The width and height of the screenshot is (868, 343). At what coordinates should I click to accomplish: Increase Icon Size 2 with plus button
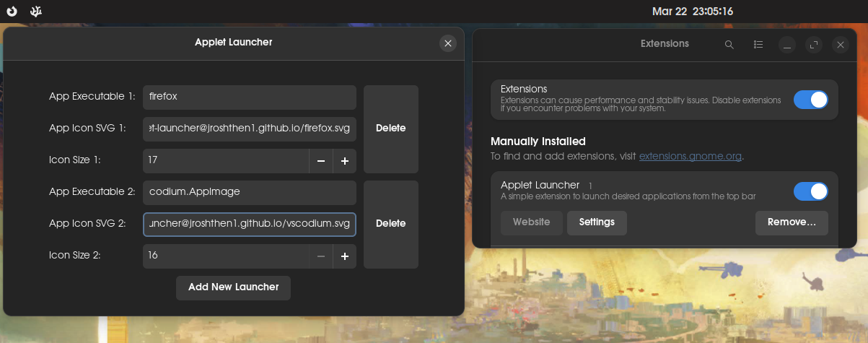coord(344,256)
